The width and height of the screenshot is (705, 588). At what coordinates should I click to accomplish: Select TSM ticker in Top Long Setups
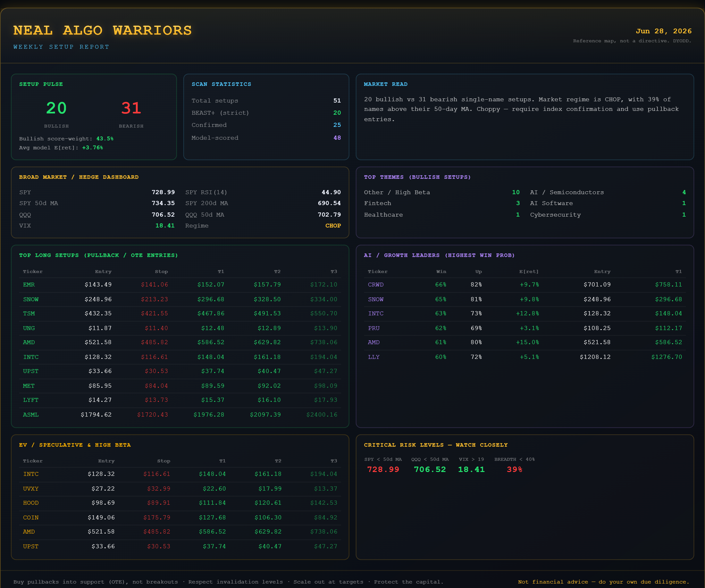[29, 313]
